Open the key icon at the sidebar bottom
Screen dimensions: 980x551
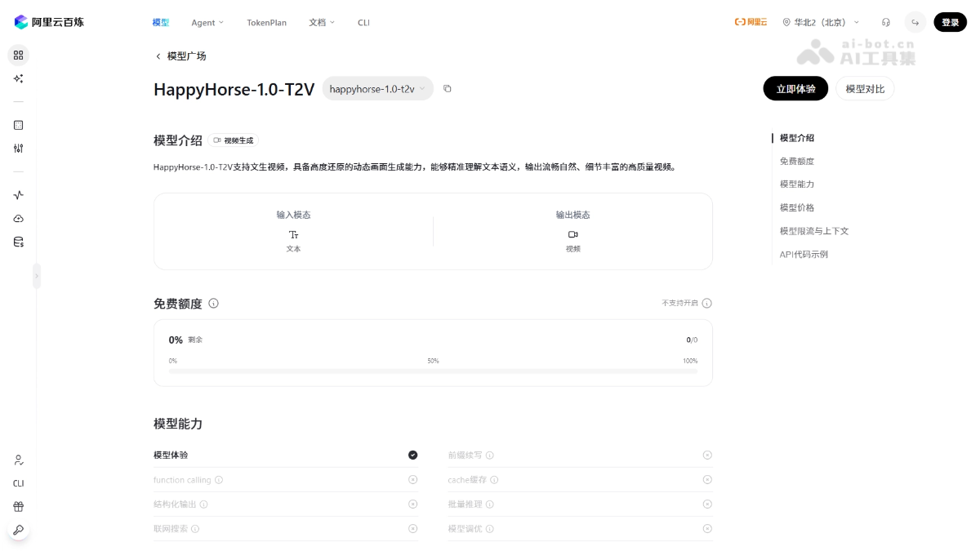click(x=18, y=530)
